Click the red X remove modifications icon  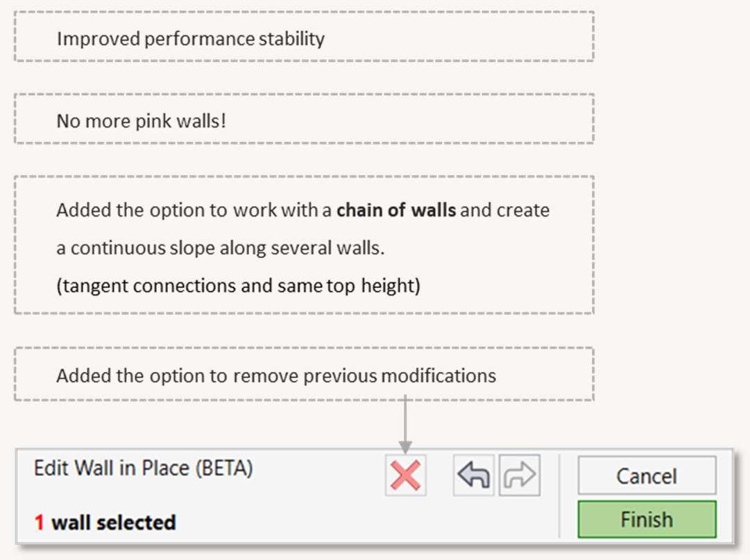tap(406, 476)
